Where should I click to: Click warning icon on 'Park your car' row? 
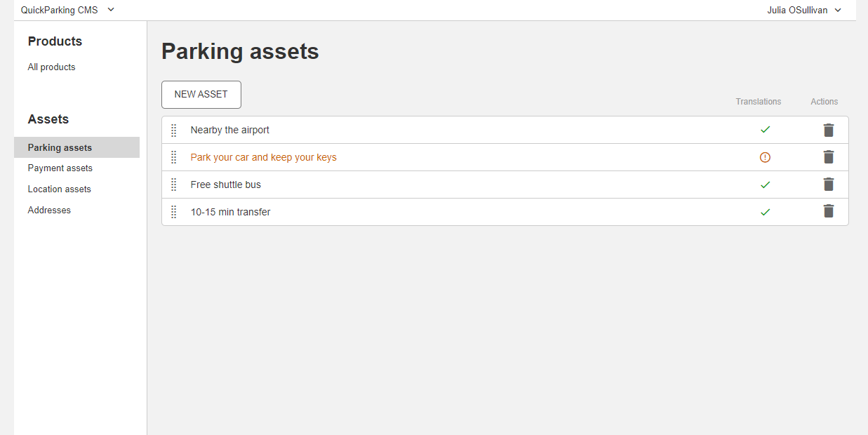765,157
